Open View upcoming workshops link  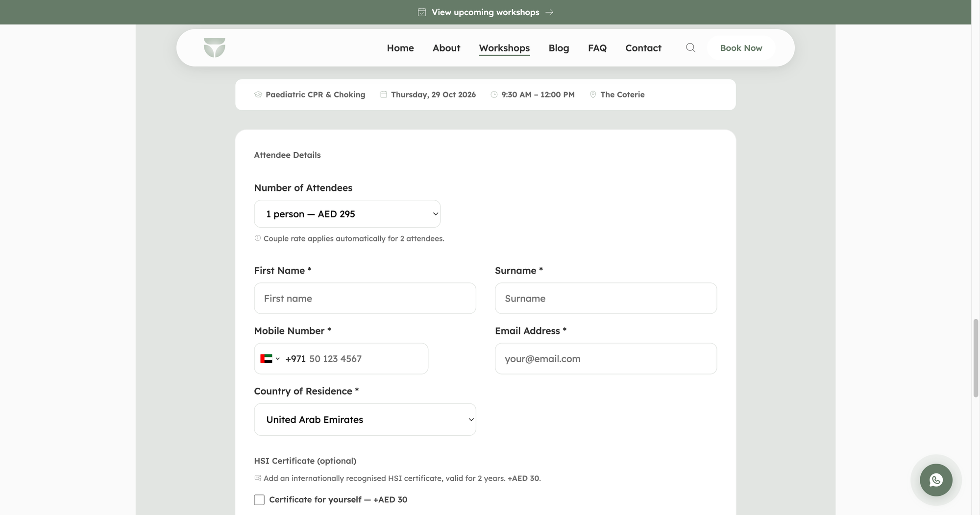[x=485, y=12]
